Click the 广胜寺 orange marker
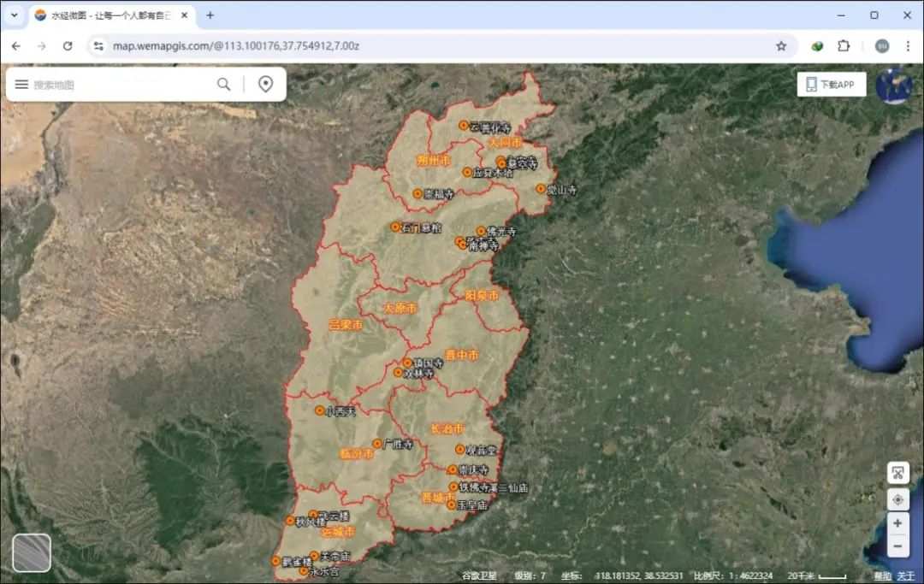 point(377,443)
